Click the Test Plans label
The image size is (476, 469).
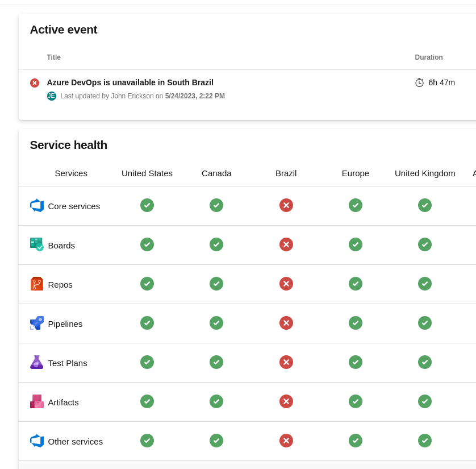point(68,363)
